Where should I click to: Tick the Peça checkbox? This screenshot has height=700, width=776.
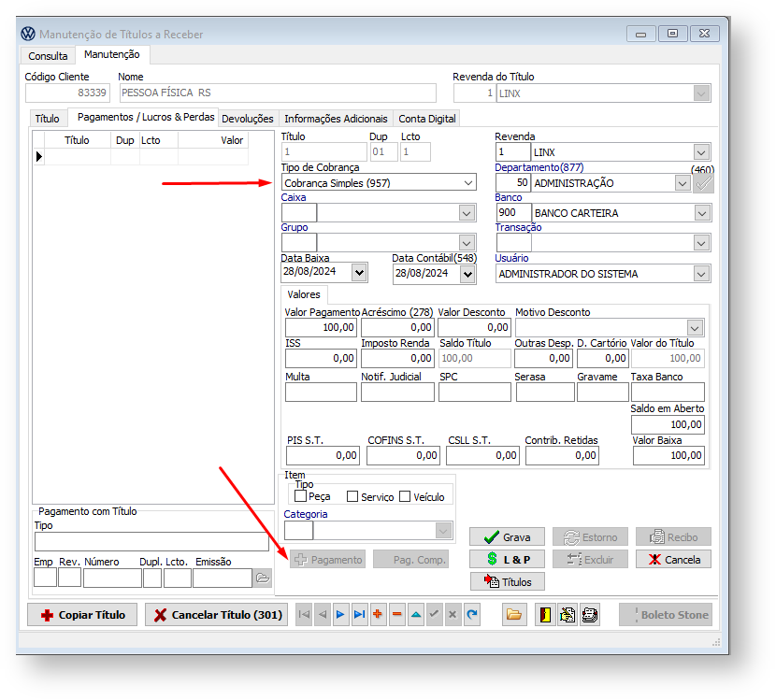300,495
